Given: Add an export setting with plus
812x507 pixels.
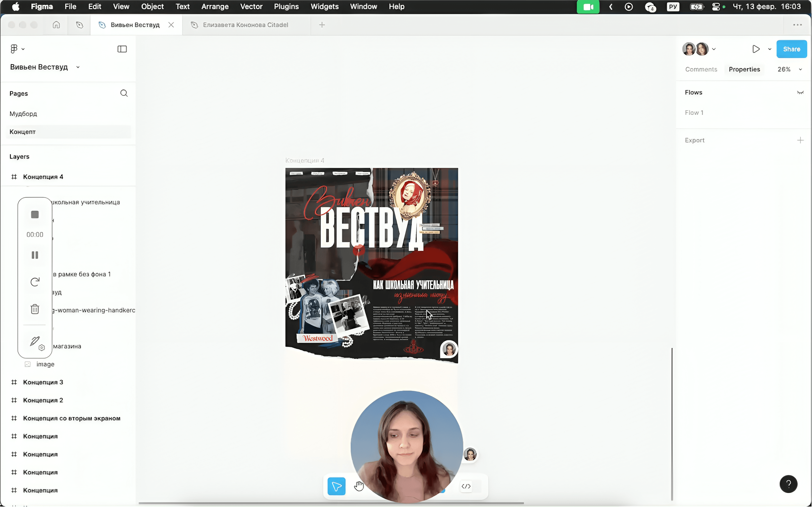Looking at the screenshot, I should click(x=800, y=140).
